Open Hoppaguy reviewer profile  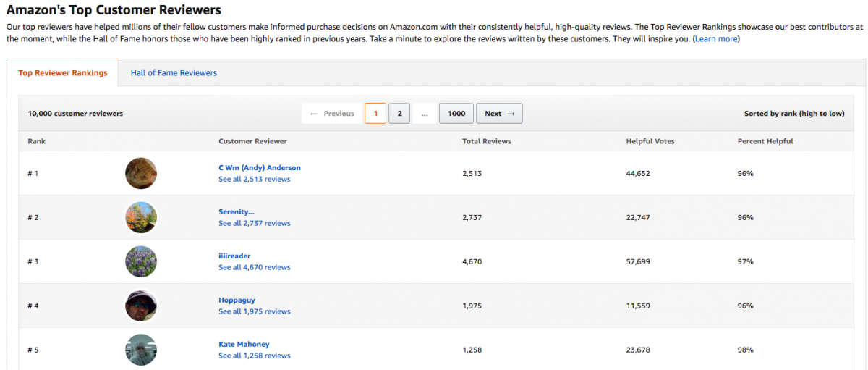coord(237,300)
